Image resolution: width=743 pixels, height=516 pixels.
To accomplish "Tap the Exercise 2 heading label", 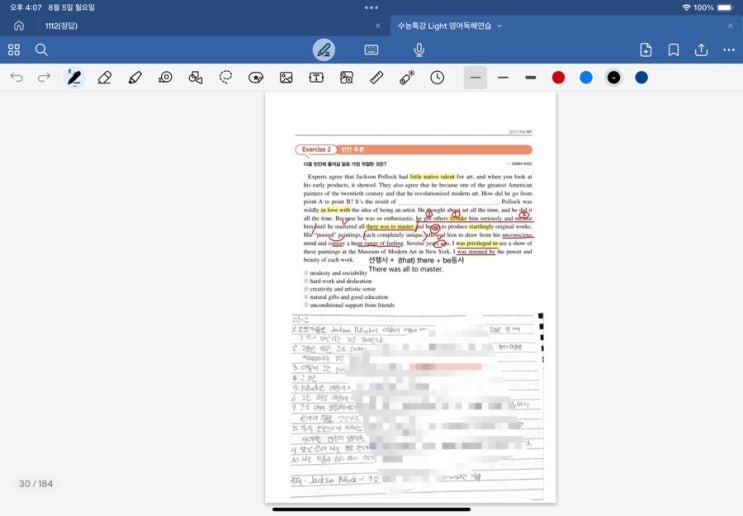I will 316,149.
